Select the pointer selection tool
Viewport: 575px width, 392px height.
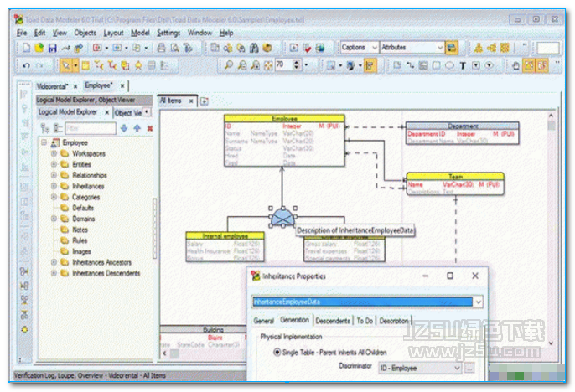click(x=66, y=65)
